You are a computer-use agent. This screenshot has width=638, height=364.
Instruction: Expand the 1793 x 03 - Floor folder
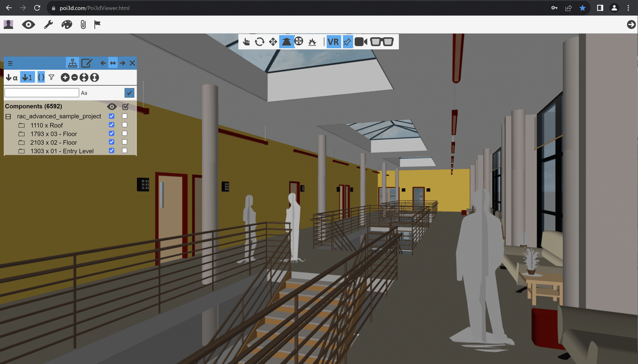tap(21, 134)
